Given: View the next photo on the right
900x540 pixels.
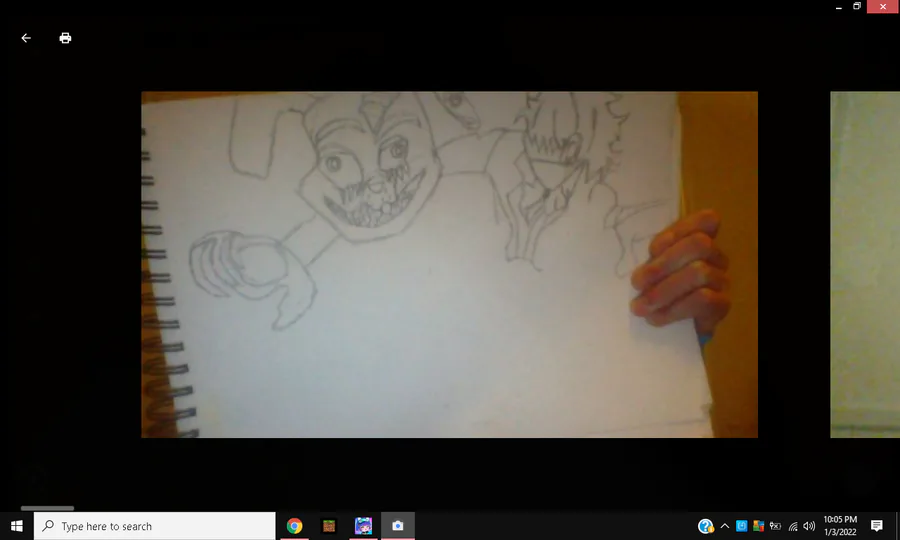Looking at the screenshot, I should [865, 265].
